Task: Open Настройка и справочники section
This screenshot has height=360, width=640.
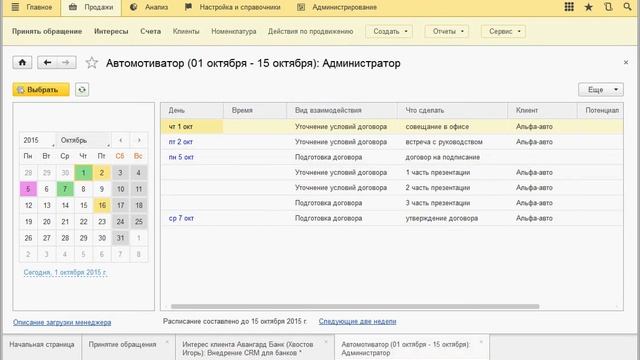Action: point(233,7)
